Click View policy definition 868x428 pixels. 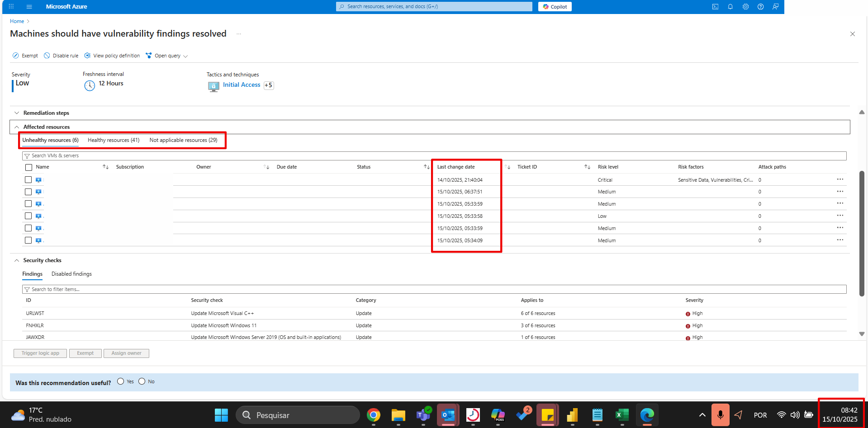pyautogui.click(x=112, y=56)
